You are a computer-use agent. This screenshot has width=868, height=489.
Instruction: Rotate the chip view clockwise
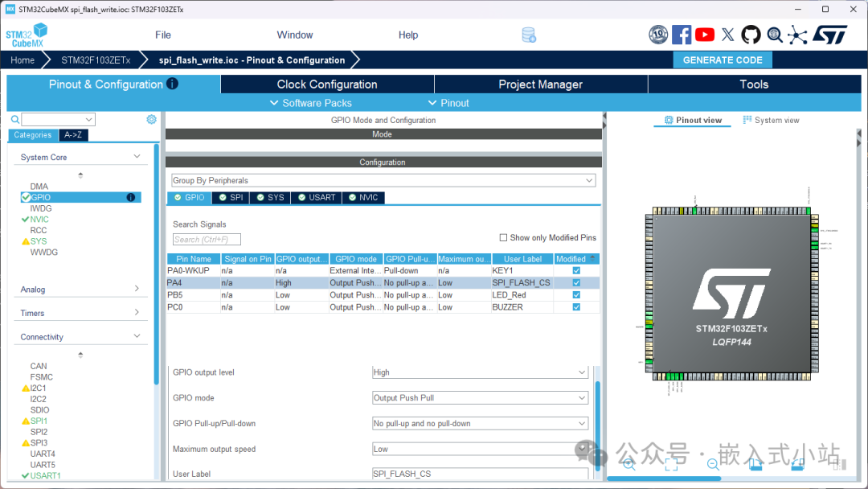[x=755, y=464]
